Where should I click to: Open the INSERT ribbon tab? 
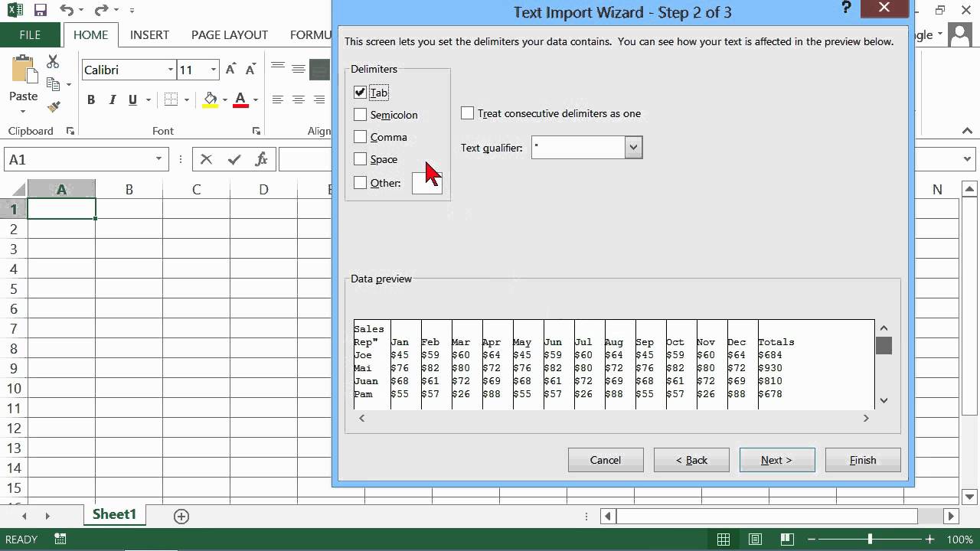[150, 35]
